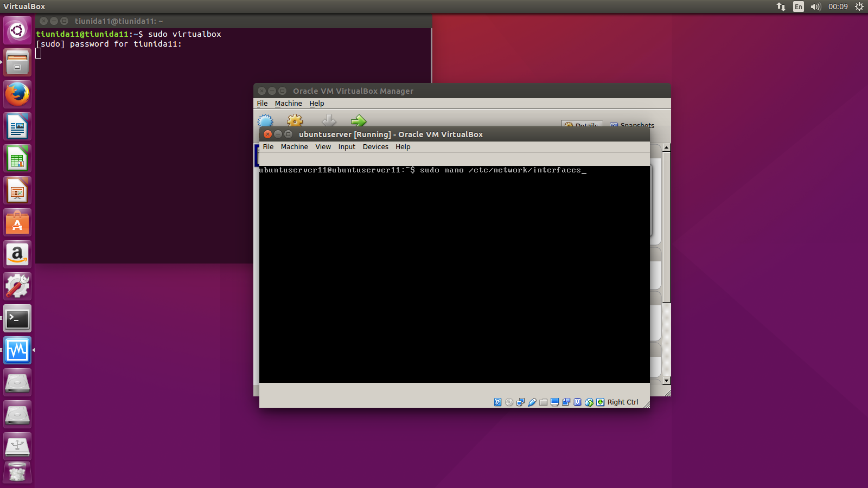Viewport: 868px width, 488px height.
Task: Click the USB devices status icon
Action: [x=532, y=402]
